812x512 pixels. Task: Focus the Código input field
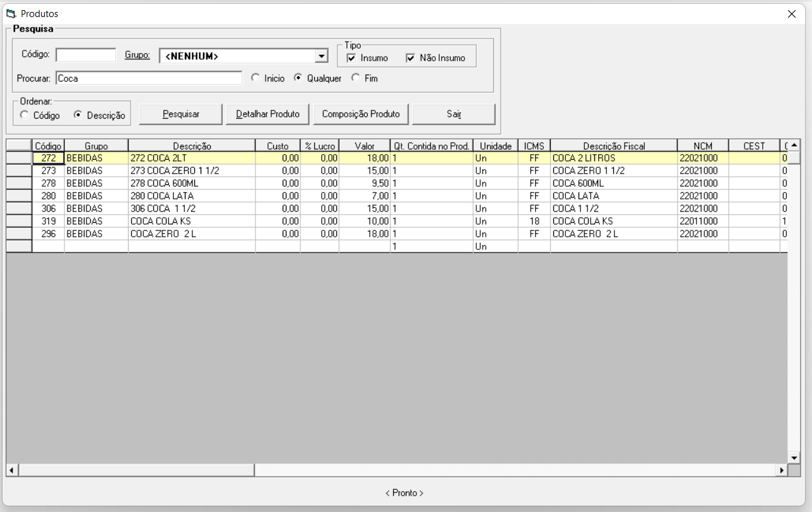pos(86,55)
